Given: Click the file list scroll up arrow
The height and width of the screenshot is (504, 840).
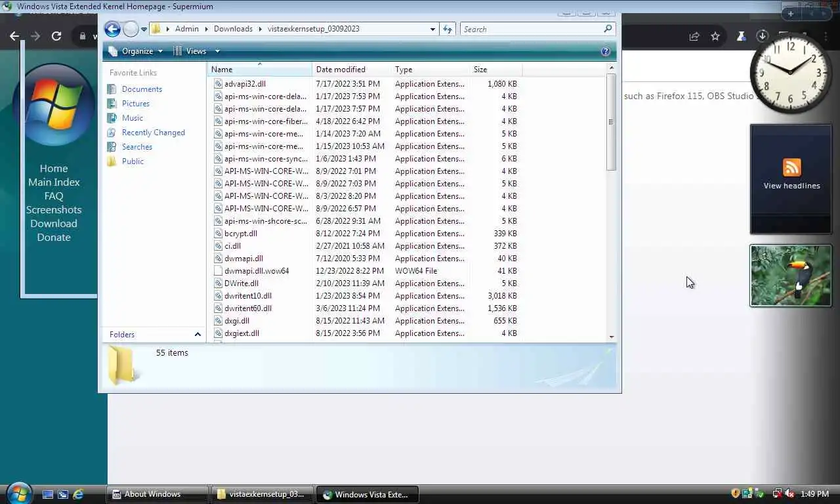Looking at the screenshot, I should [x=612, y=68].
